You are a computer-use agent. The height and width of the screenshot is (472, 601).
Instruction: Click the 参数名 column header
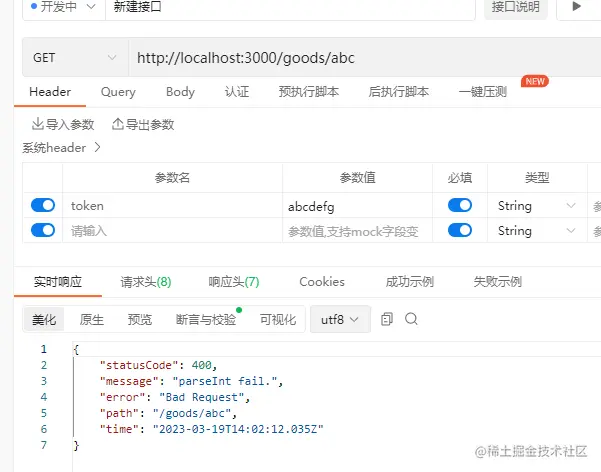(172, 178)
